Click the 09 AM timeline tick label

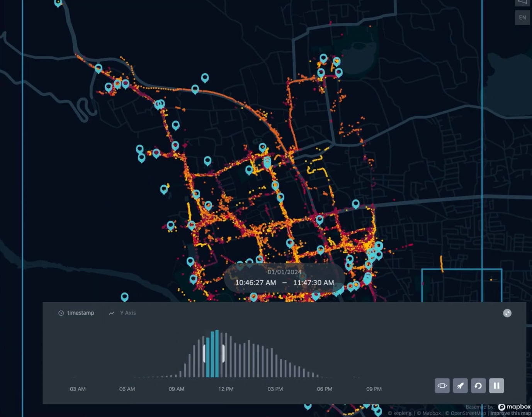pos(176,389)
